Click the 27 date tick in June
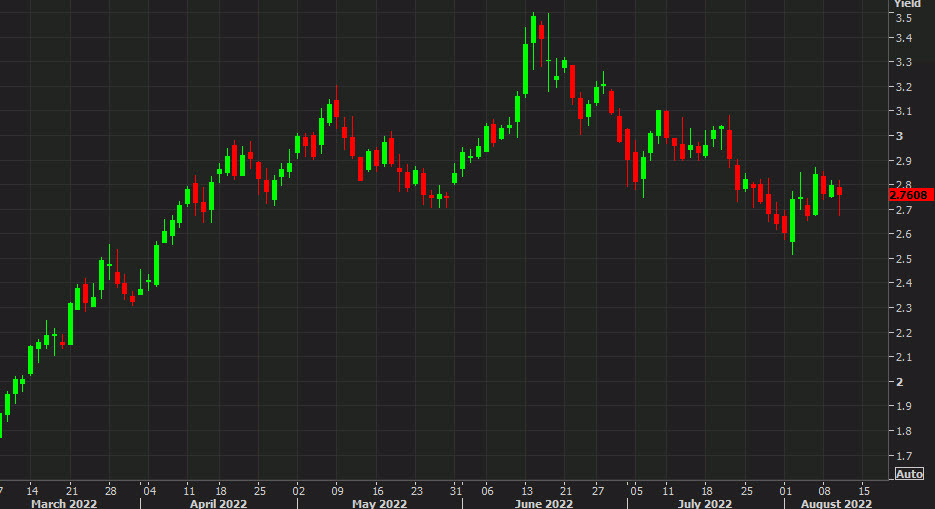Viewport: 935px width, 509px height. click(597, 491)
